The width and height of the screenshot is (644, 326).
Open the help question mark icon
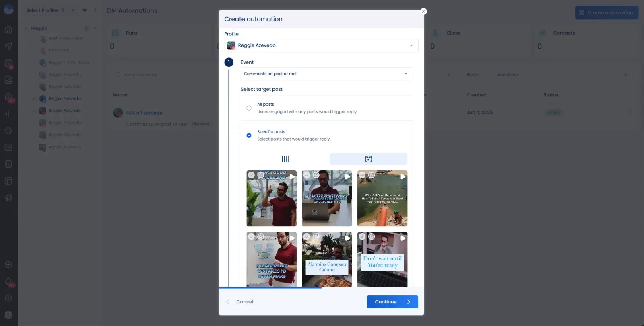coord(8,298)
